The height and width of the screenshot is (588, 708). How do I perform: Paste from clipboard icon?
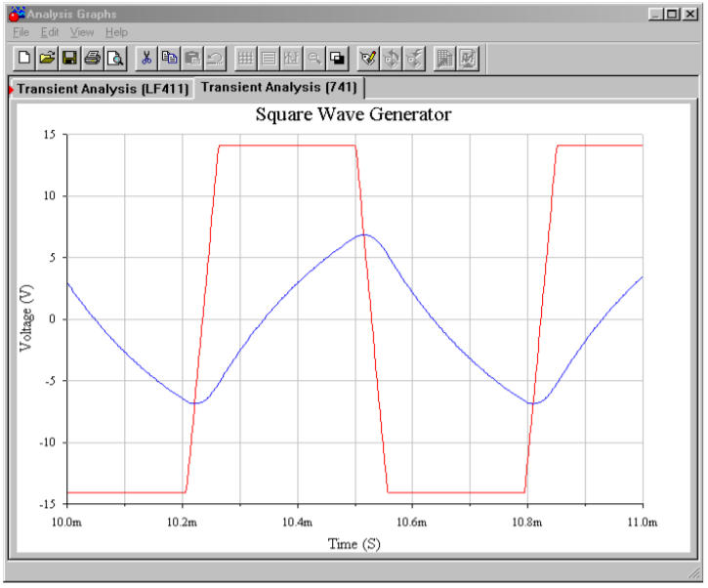tap(192, 59)
